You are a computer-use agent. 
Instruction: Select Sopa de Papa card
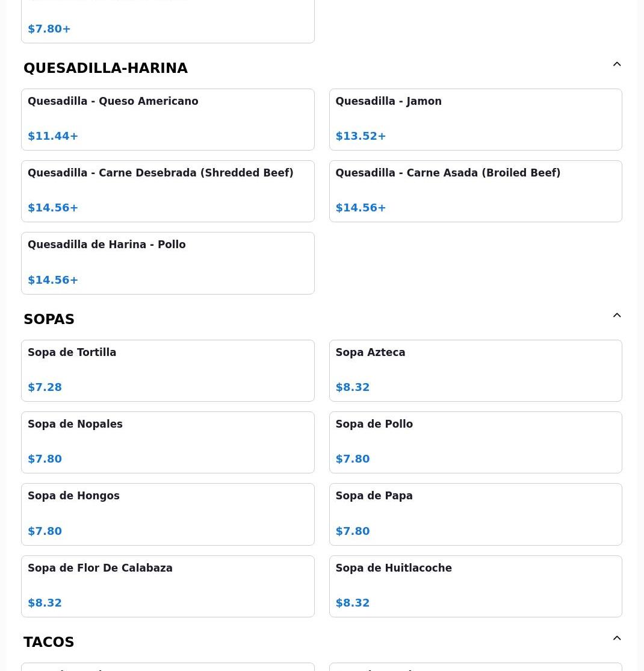point(475,514)
